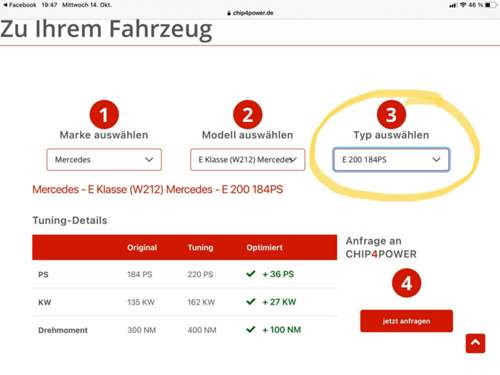This screenshot has width=500, height=375.
Task: Tap the 'Mittwoch 14. Okt.' date in status bar
Action: click(x=87, y=5)
